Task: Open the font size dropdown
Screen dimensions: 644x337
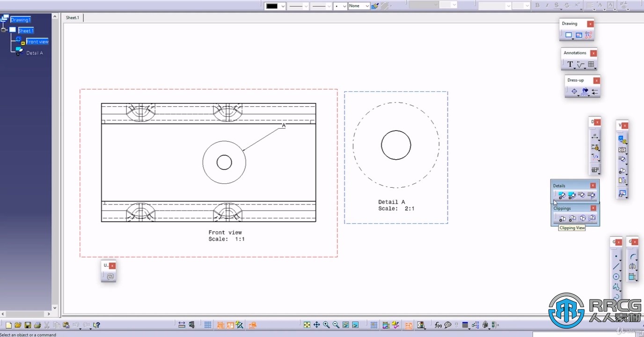Action: pos(527,6)
